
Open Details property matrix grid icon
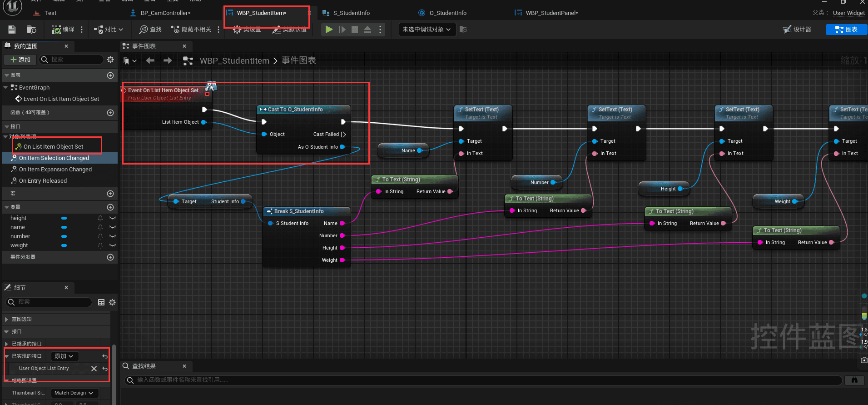click(x=101, y=302)
